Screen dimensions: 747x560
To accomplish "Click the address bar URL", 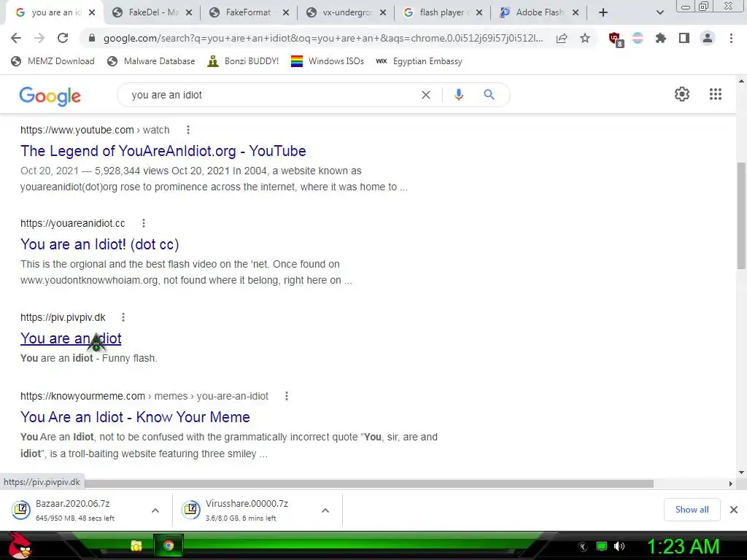I will pyautogui.click(x=323, y=38).
